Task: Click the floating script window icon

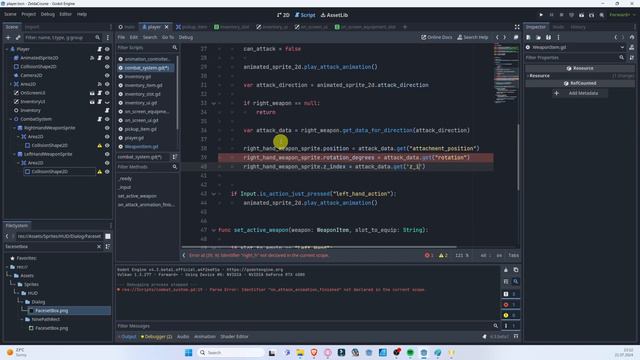Action: (516, 37)
